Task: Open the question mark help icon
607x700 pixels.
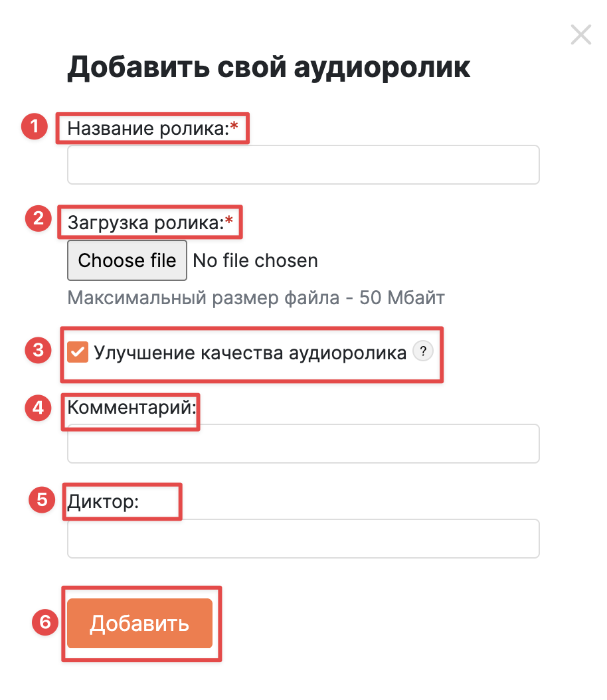Action: click(422, 351)
